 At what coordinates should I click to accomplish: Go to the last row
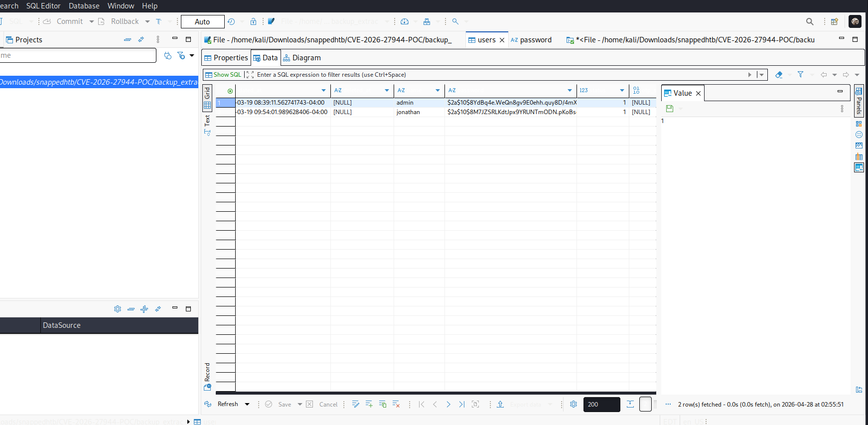(x=461, y=404)
